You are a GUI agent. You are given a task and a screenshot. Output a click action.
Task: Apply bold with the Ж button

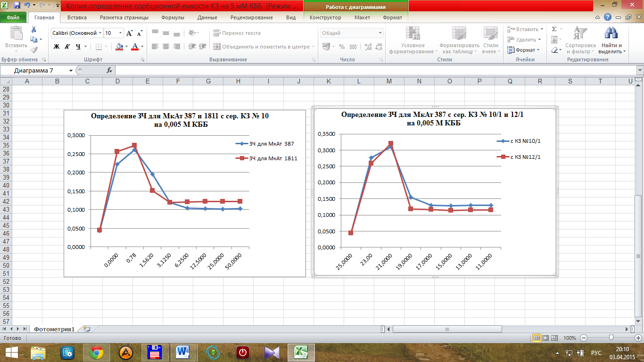(57, 47)
